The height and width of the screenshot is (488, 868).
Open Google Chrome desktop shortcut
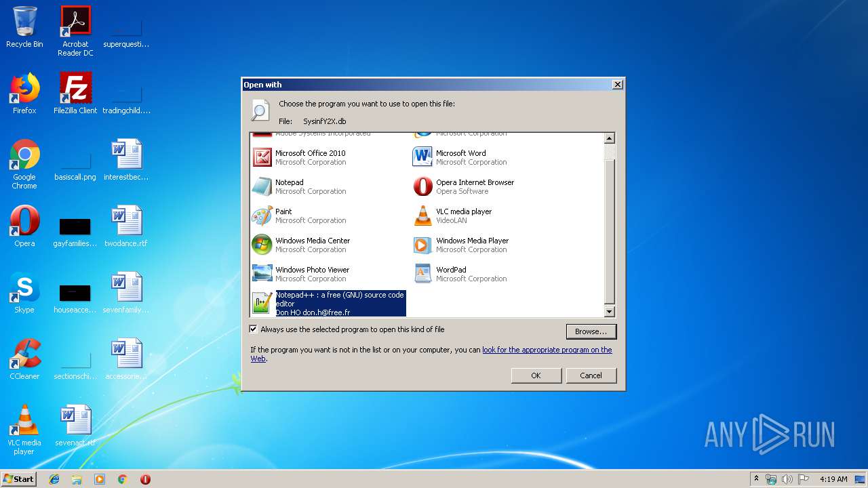coord(24,165)
